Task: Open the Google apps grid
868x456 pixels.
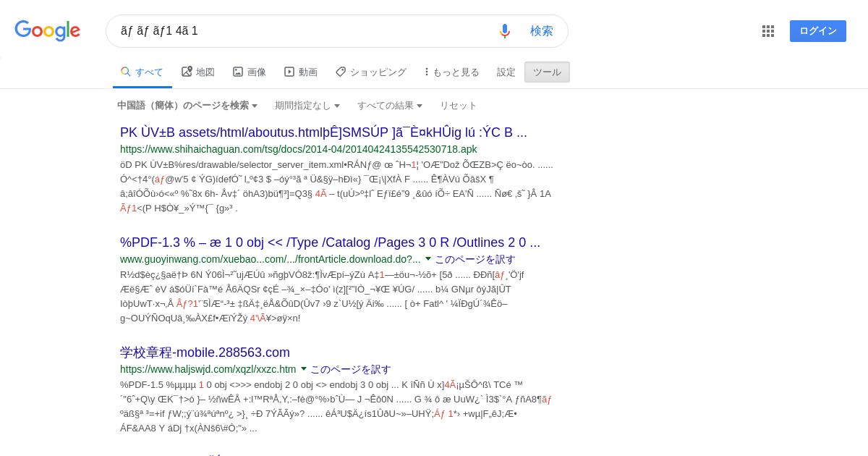Action: 768,31
